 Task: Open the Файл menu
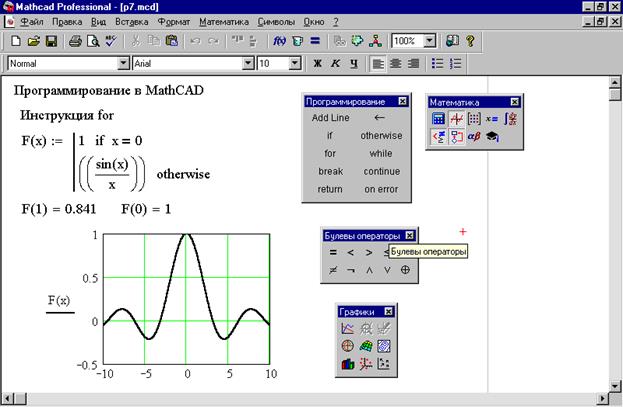pos(31,22)
